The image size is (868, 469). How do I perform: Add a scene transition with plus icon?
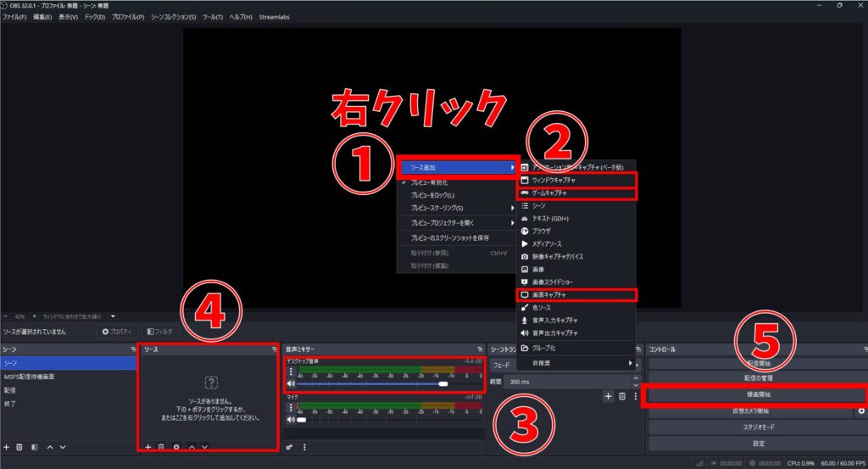click(x=609, y=396)
